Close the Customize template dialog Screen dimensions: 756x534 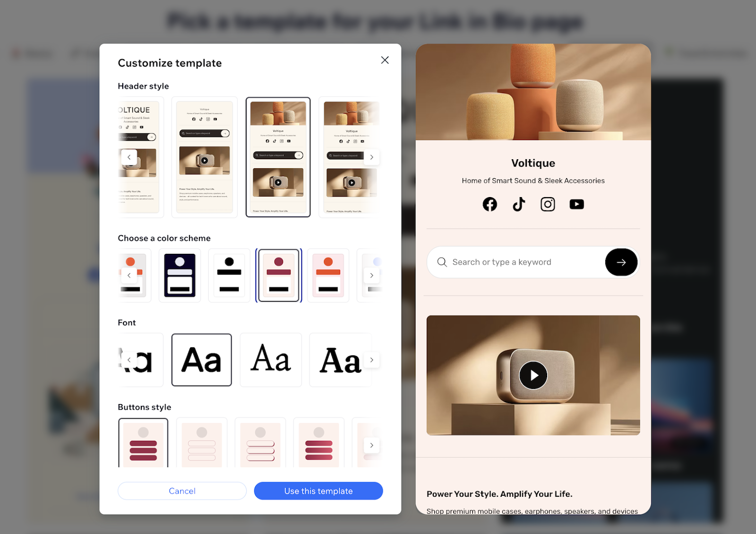click(385, 60)
